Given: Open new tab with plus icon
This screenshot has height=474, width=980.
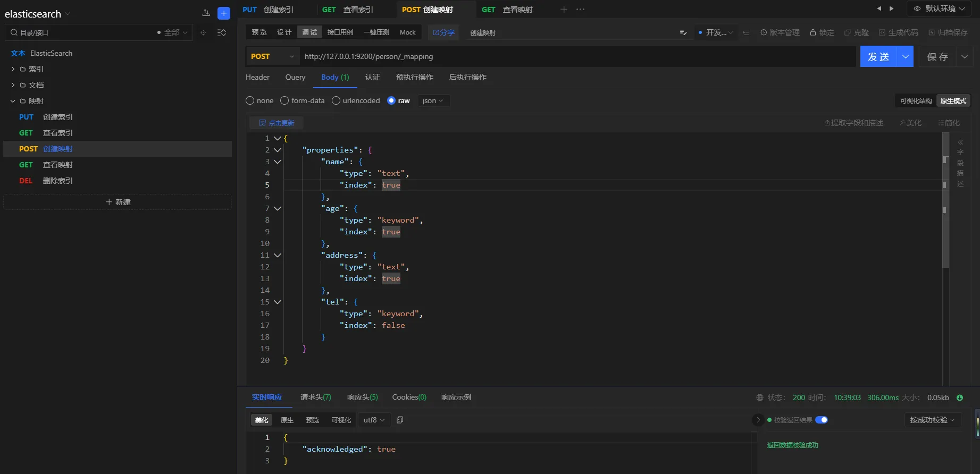Looking at the screenshot, I should tap(564, 10).
